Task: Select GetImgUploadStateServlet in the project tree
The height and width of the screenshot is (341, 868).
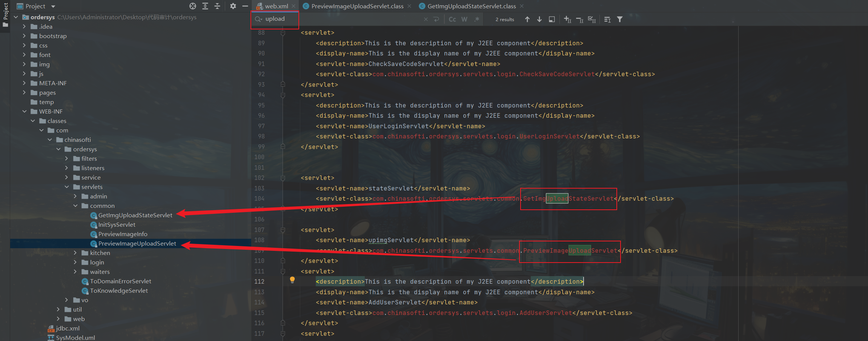Action: pyautogui.click(x=135, y=215)
